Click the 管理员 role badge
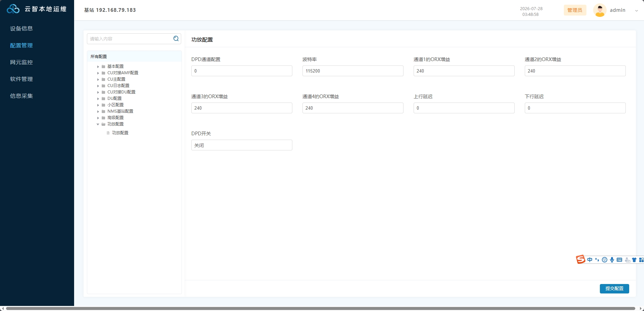Screen dimensions: 644x311 coord(575,10)
